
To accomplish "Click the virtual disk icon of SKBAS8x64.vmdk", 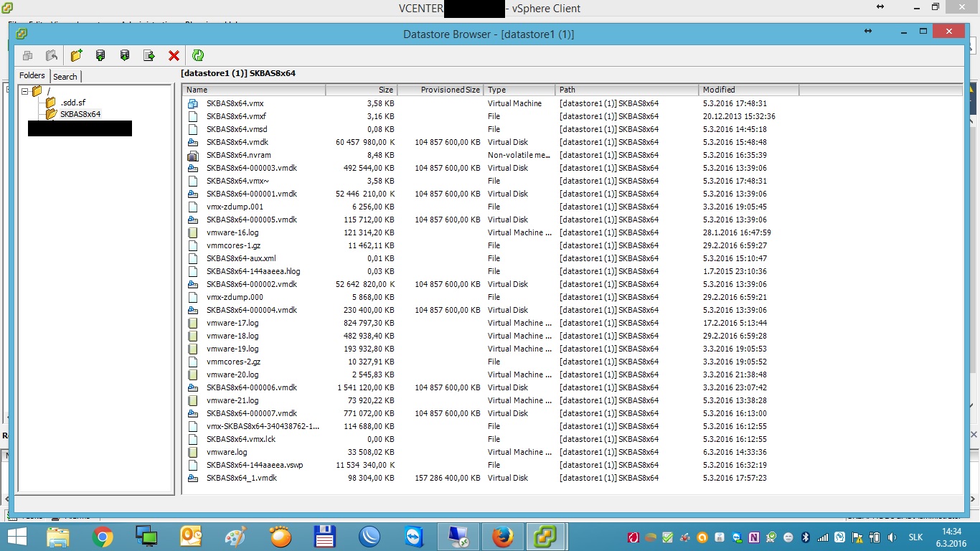I will click(x=192, y=142).
